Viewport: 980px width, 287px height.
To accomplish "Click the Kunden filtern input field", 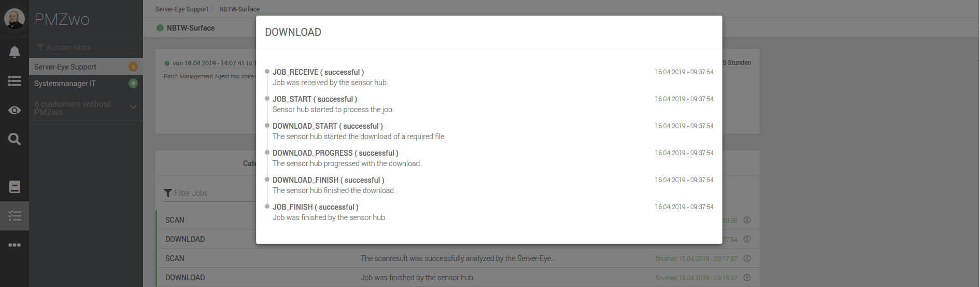I will [x=88, y=48].
